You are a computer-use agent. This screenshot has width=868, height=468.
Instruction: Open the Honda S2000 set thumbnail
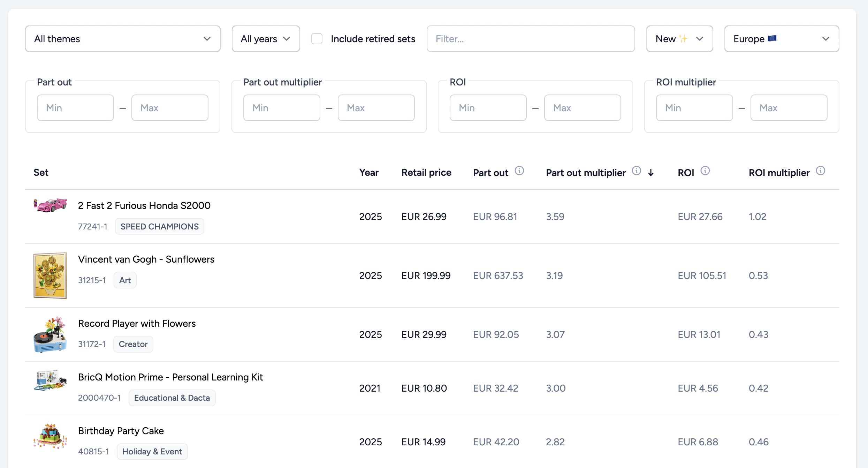pyautogui.click(x=50, y=205)
